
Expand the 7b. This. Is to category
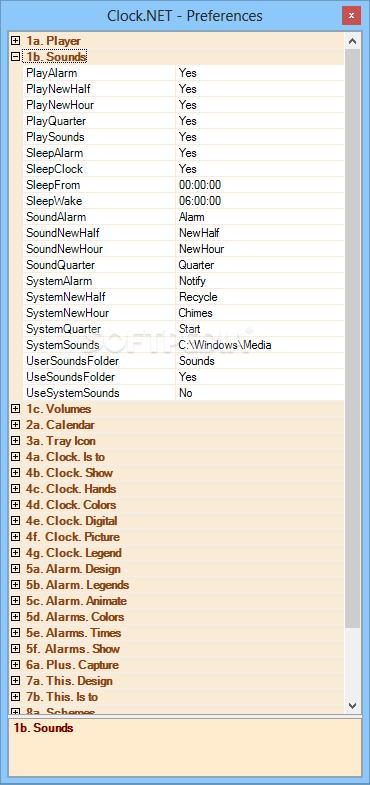click(16, 697)
